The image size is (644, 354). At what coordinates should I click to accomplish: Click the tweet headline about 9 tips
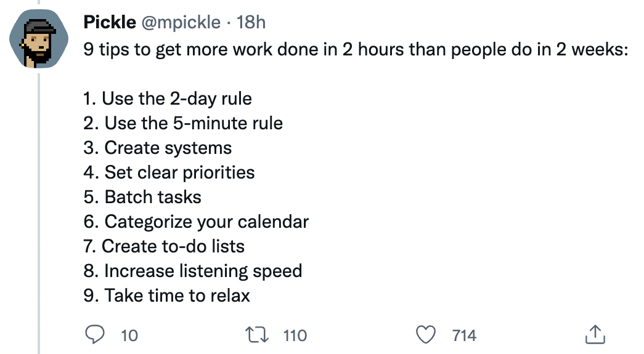(356, 50)
